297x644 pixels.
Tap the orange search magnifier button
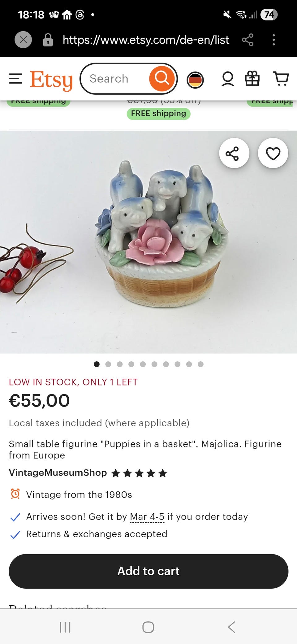(162, 79)
